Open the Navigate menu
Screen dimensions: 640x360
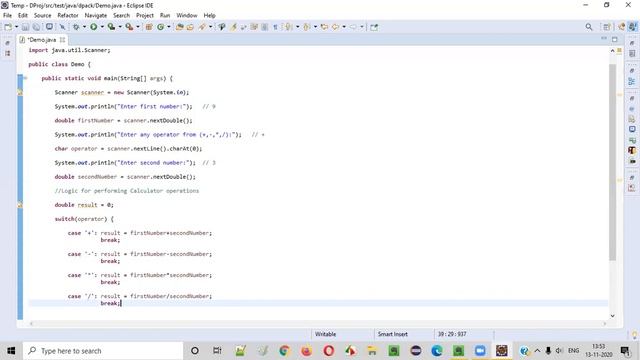coord(96,15)
